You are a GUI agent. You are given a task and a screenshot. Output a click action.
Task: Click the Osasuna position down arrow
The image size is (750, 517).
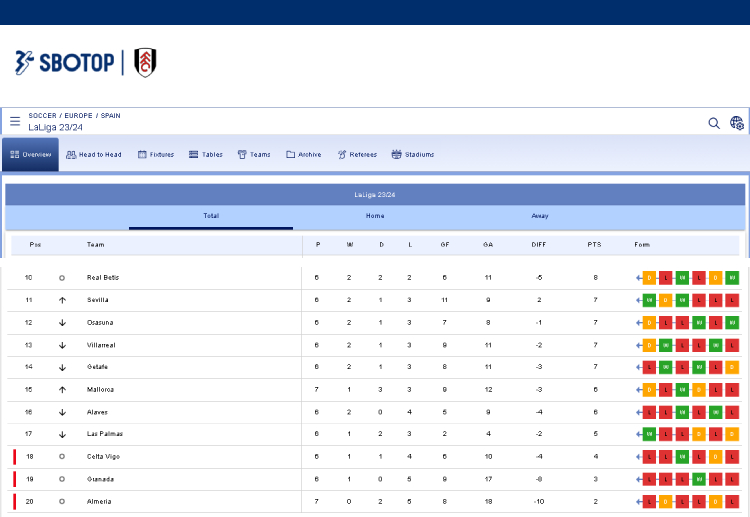tap(62, 322)
